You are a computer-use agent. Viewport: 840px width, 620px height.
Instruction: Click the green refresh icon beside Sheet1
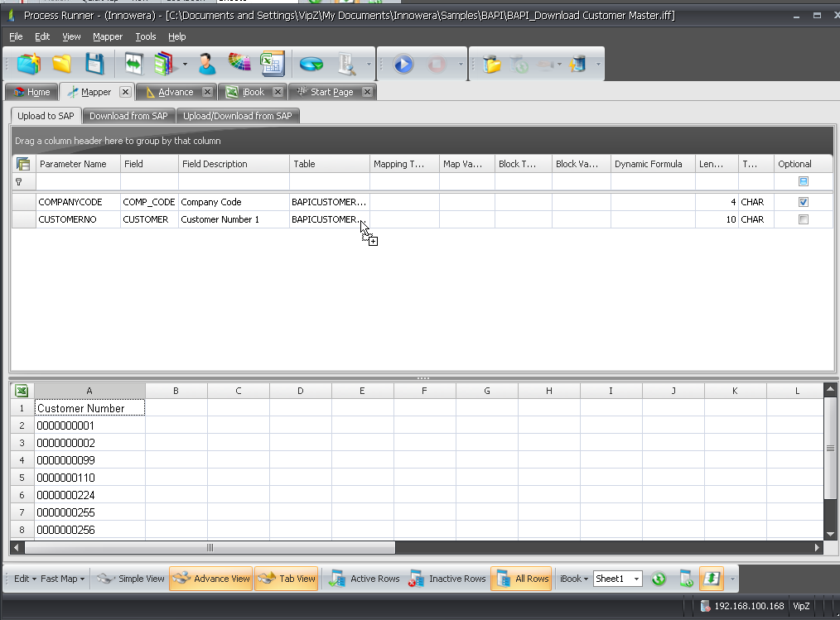tap(659, 579)
